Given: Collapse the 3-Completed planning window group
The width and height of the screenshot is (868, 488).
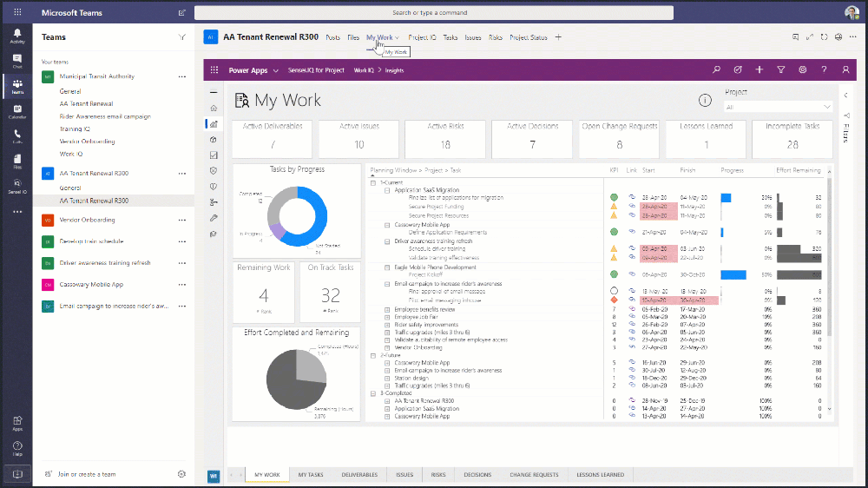Looking at the screenshot, I should pyautogui.click(x=373, y=393).
